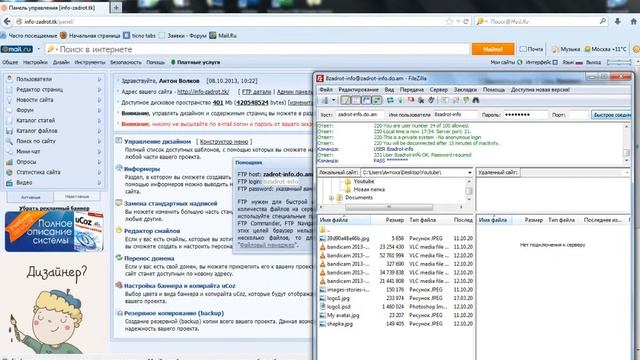The image size is (640, 360).
Task: Toggle message log display in FileZilla toolbar
Action: click(x=346, y=100)
